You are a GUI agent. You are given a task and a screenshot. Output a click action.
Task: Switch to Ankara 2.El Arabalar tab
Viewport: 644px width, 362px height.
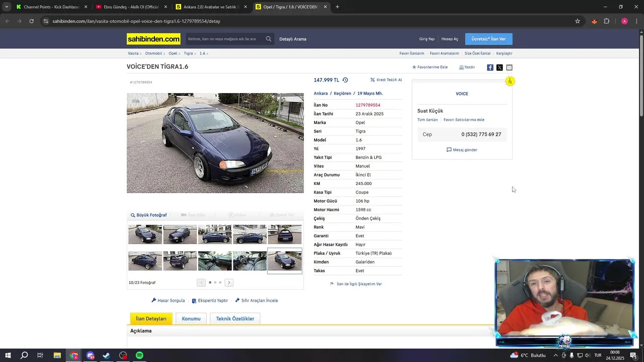tap(211, 7)
